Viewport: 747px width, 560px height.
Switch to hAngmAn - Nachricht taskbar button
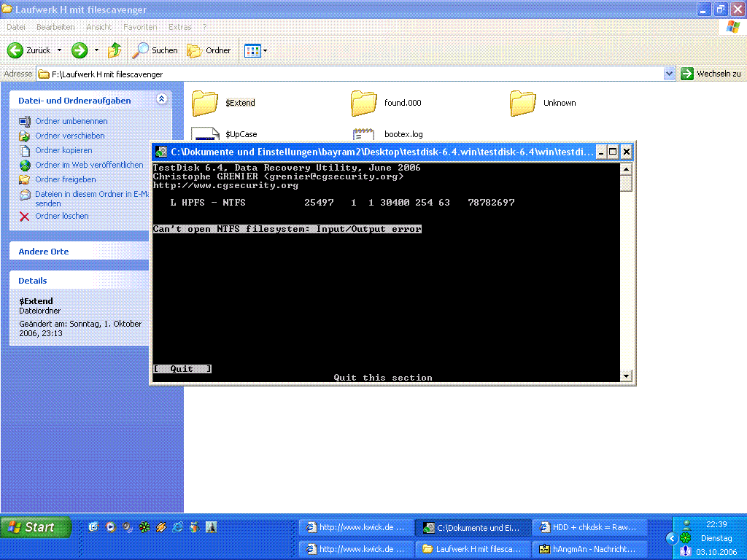click(589, 549)
